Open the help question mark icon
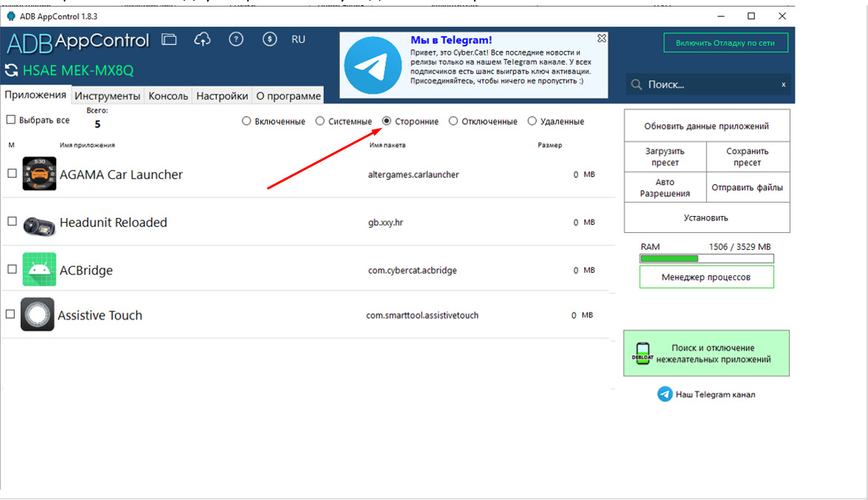868x500 pixels. tap(236, 39)
